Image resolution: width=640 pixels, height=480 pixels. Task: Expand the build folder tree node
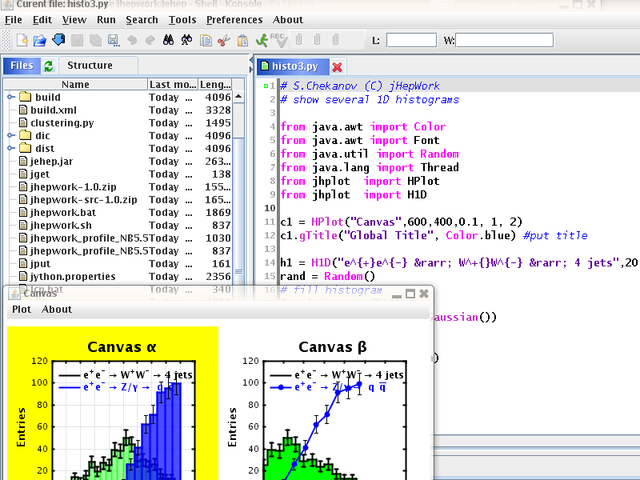[x=10, y=98]
